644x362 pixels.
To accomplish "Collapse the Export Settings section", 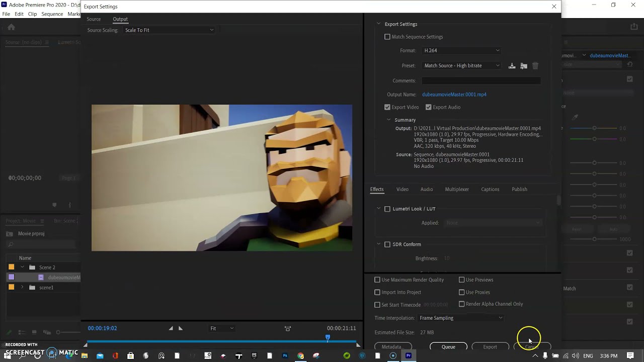I will pyautogui.click(x=378, y=24).
